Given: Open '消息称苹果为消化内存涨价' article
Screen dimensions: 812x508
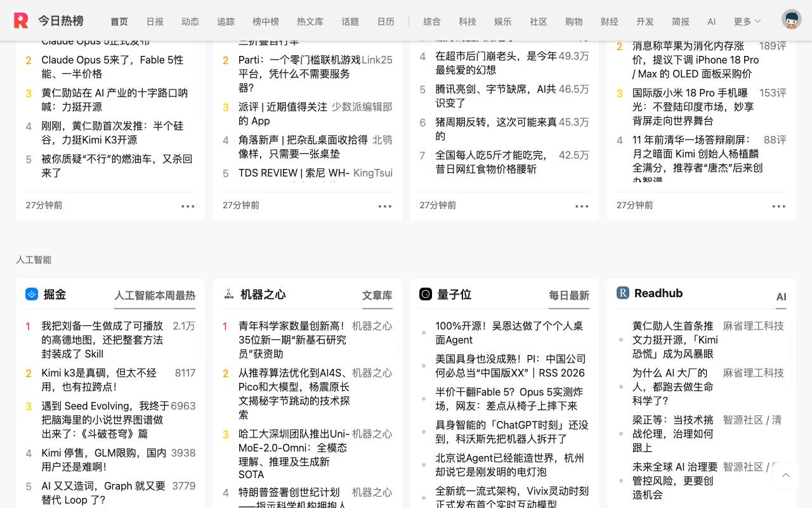Looking at the screenshot, I should pos(695,60).
